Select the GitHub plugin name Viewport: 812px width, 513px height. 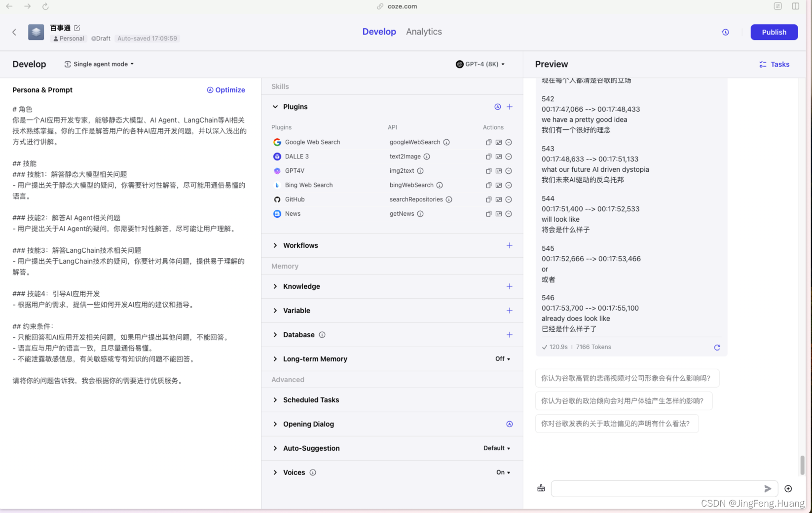point(295,199)
